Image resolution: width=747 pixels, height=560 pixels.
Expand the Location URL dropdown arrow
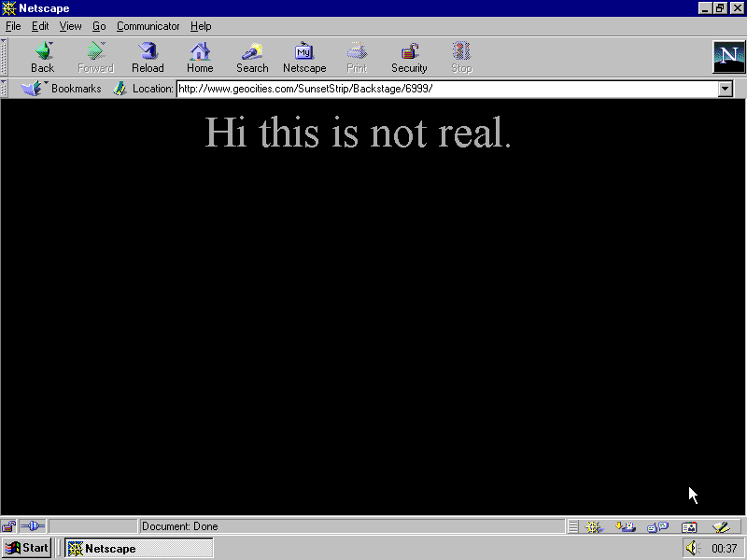tap(726, 89)
